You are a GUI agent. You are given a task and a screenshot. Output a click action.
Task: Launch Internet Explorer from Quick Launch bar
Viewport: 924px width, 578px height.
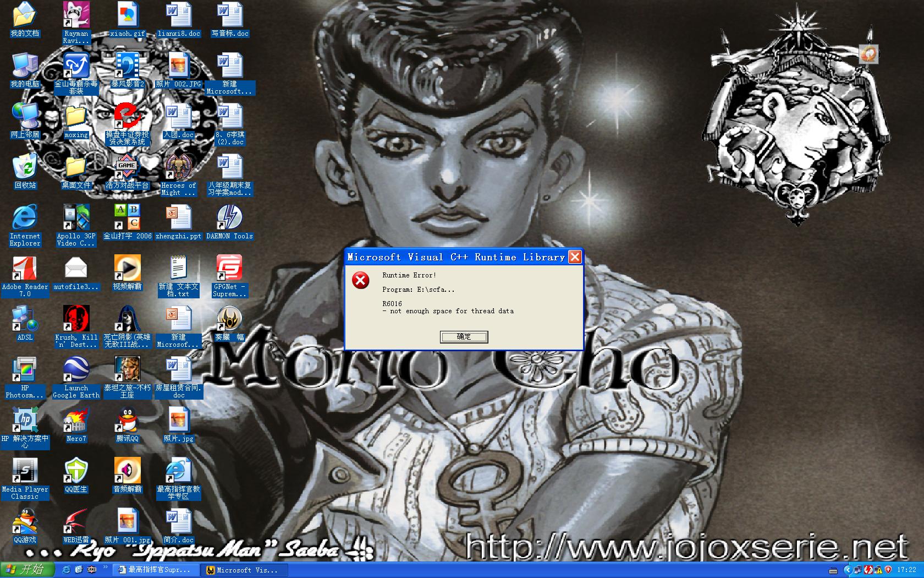pyautogui.click(x=67, y=570)
